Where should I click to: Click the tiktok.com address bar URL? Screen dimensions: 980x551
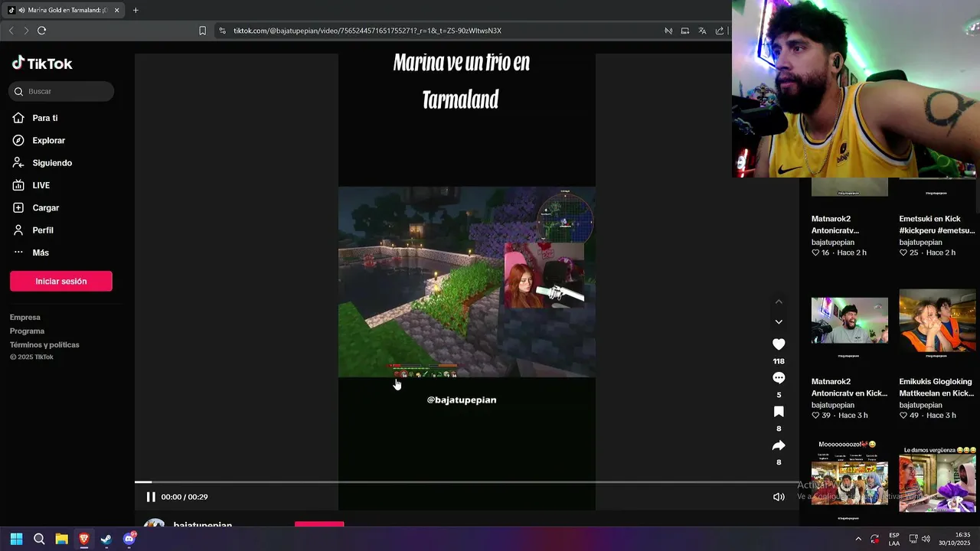click(367, 31)
